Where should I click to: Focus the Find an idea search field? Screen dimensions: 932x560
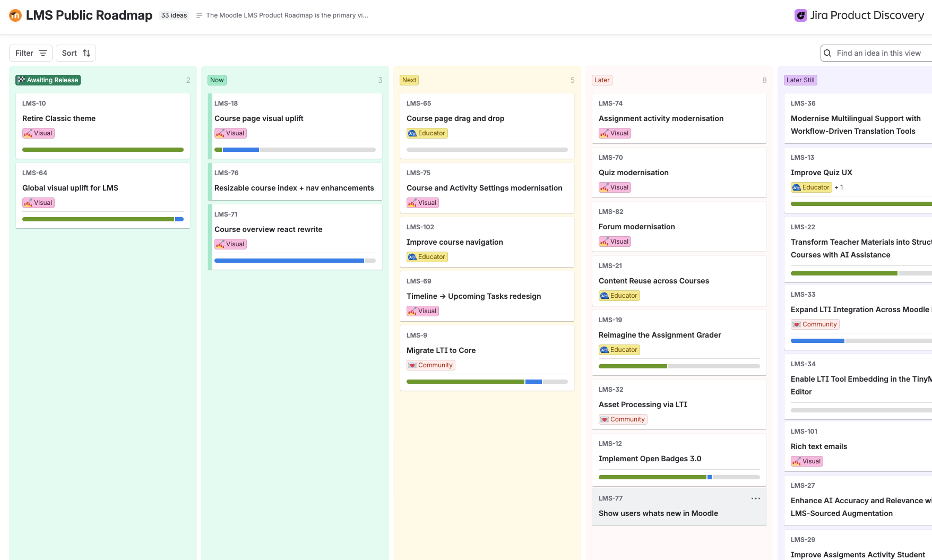click(x=877, y=53)
